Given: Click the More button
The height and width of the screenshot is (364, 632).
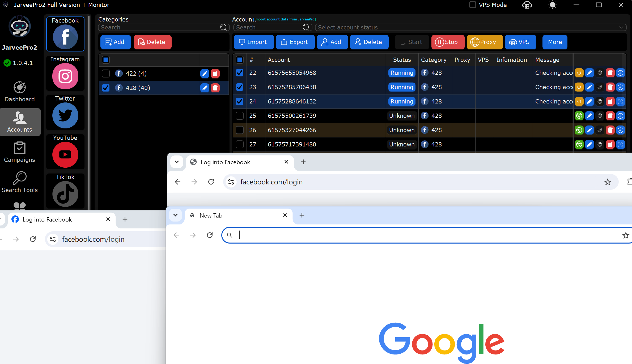Looking at the screenshot, I should click(x=555, y=42).
